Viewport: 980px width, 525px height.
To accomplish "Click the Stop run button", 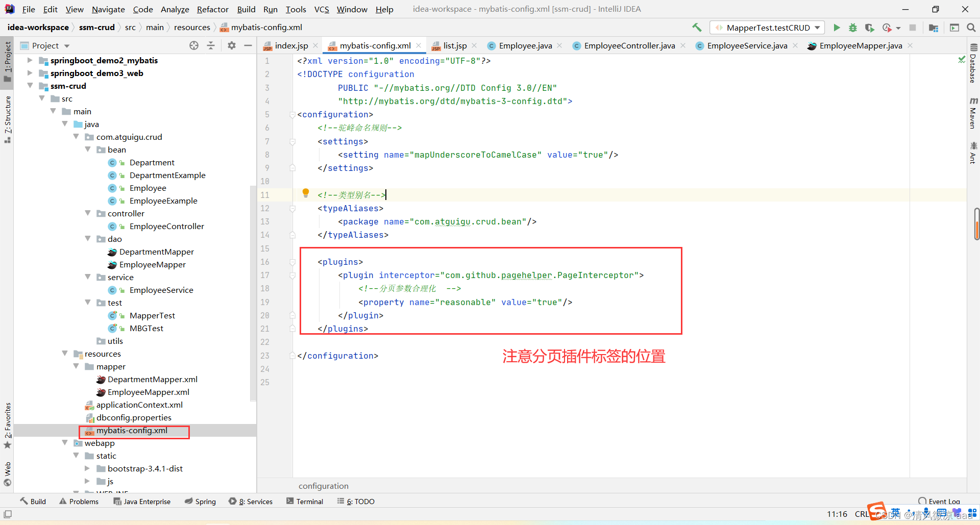I will point(913,28).
